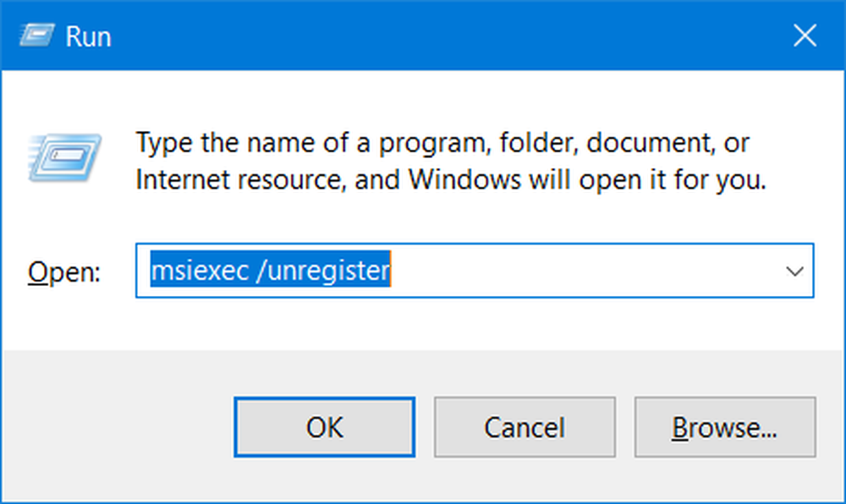Click the Open: label
This screenshot has width=846, height=504.
(64, 271)
